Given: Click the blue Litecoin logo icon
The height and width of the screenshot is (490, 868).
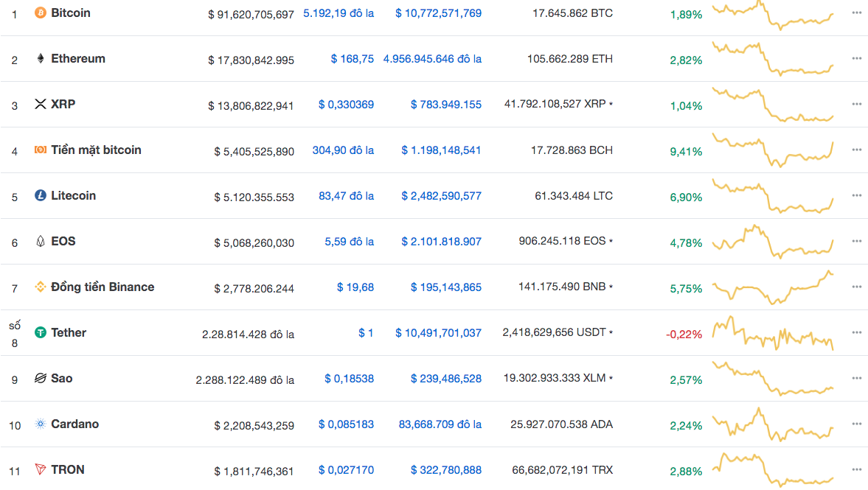Looking at the screenshot, I should 41,195.
